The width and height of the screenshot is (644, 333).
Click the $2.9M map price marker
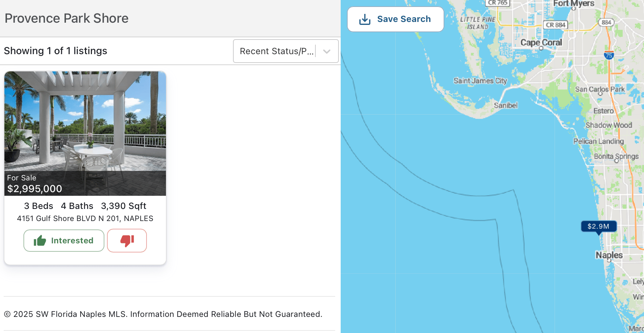pos(598,227)
